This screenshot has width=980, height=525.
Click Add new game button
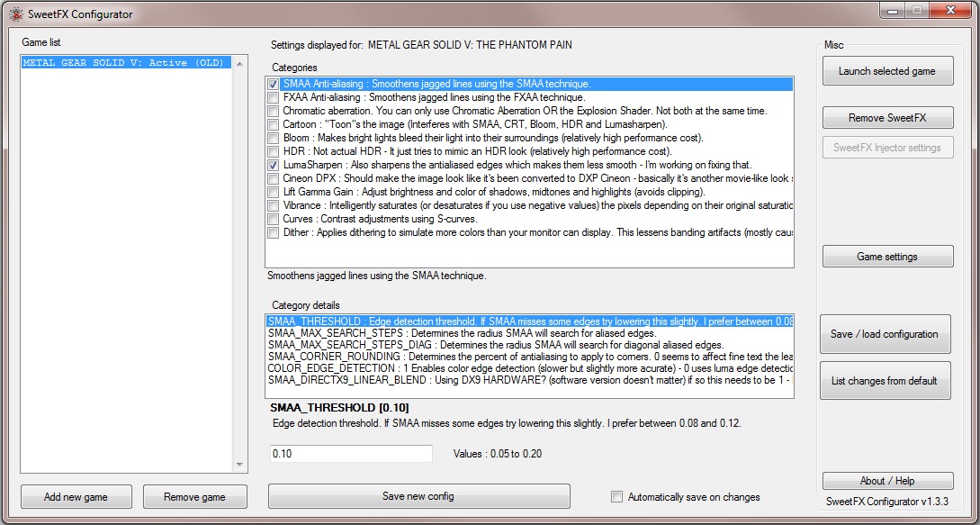click(76, 497)
